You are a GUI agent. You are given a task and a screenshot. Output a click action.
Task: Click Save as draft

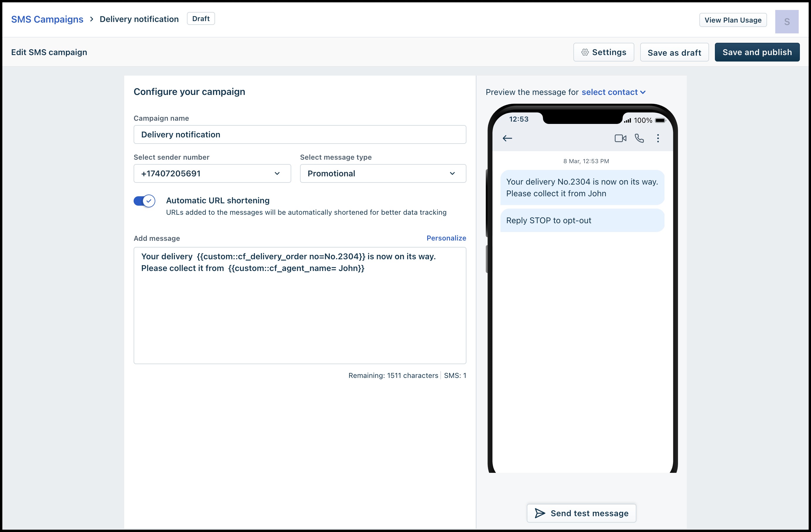click(674, 52)
